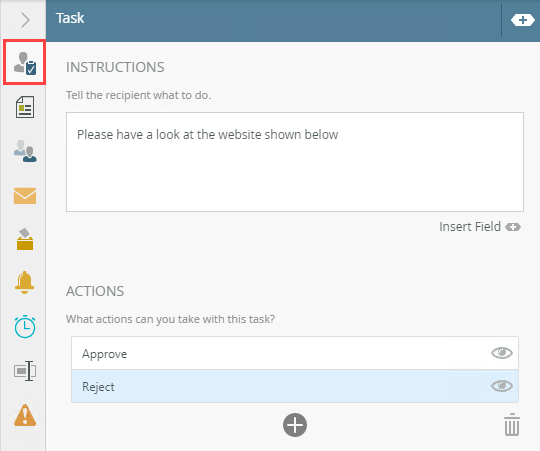Open the Deadline clock tab

[25, 327]
